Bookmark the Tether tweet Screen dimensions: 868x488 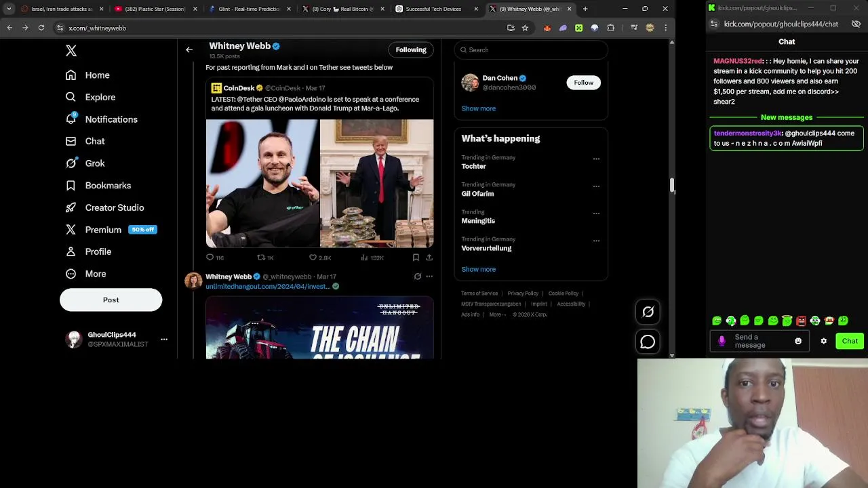click(416, 258)
